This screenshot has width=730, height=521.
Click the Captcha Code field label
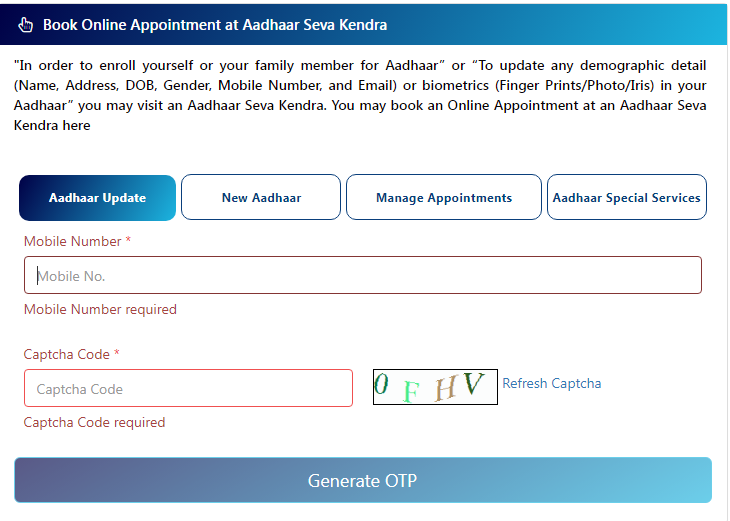pyautogui.click(x=66, y=354)
